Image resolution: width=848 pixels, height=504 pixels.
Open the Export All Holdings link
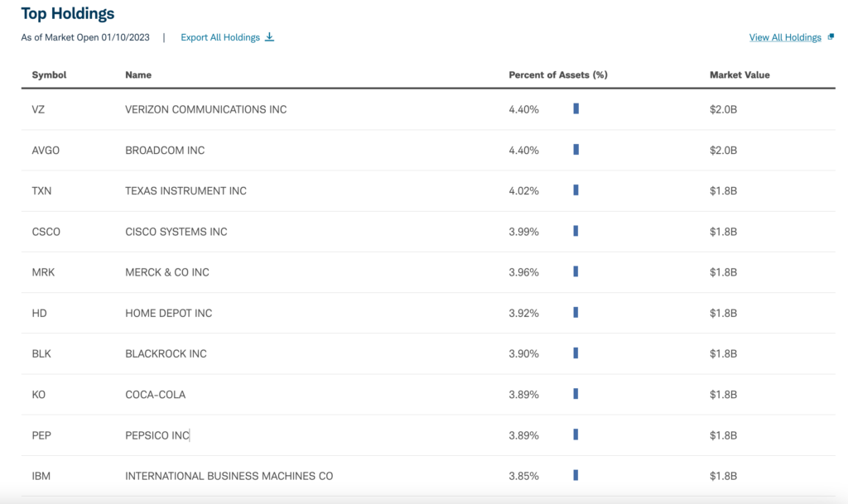click(220, 37)
